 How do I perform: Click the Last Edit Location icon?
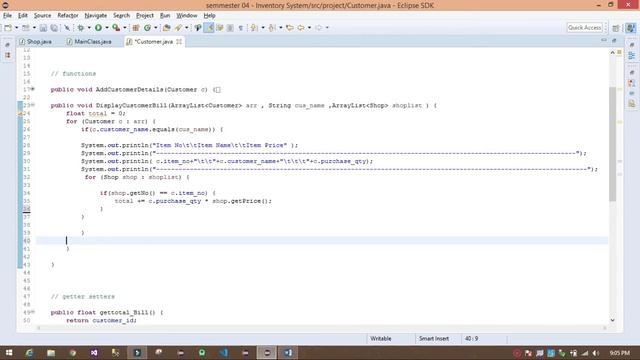(x=290, y=28)
